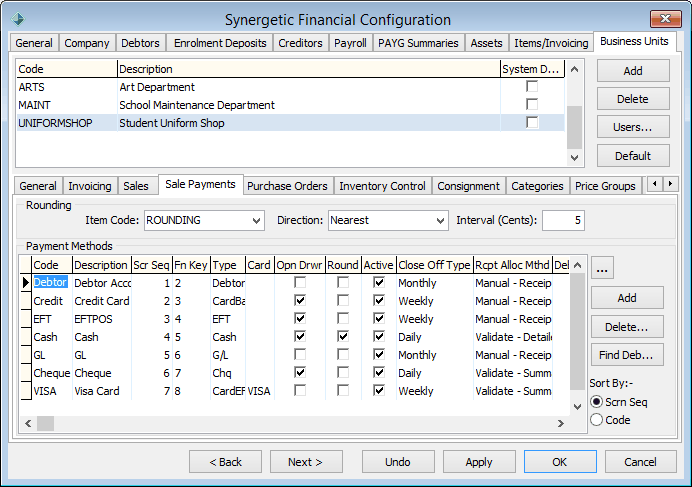Uncheck Active for VISA payment method
Screen dimensions: 692x487
click(x=379, y=390)
